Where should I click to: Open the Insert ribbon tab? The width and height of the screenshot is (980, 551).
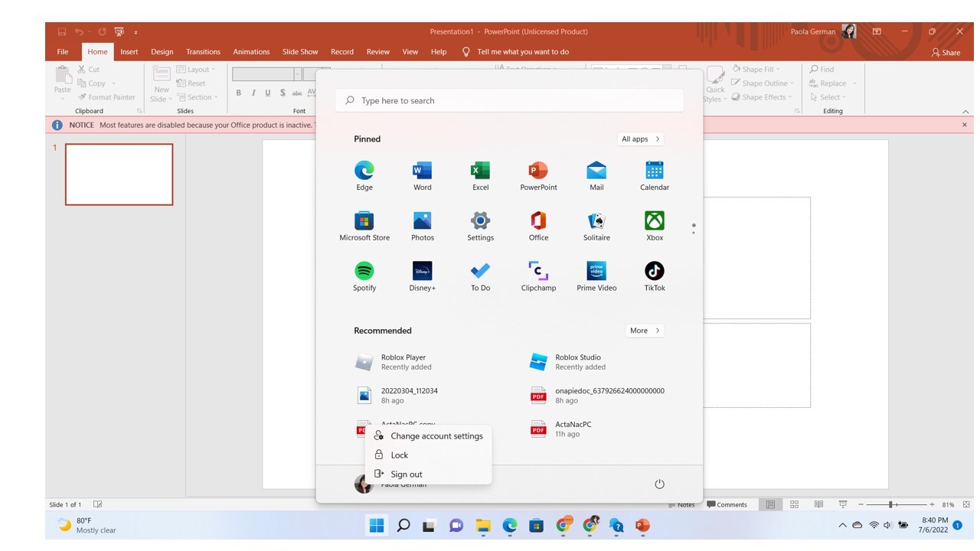point(129,52)
